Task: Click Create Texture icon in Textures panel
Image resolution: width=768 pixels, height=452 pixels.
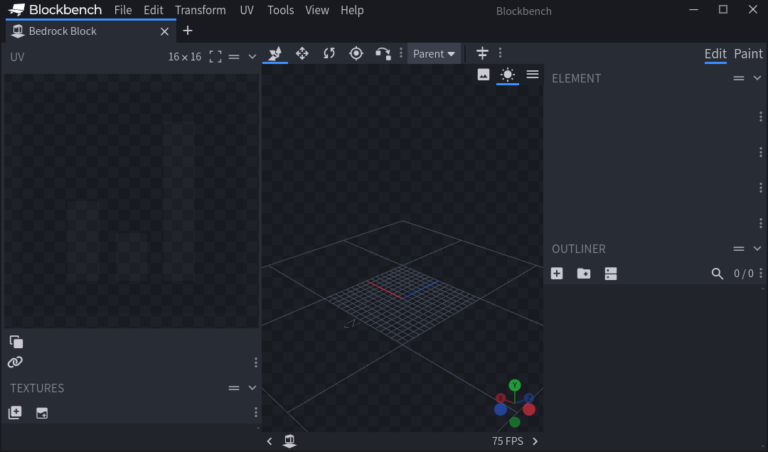Action: click(15, 412)
